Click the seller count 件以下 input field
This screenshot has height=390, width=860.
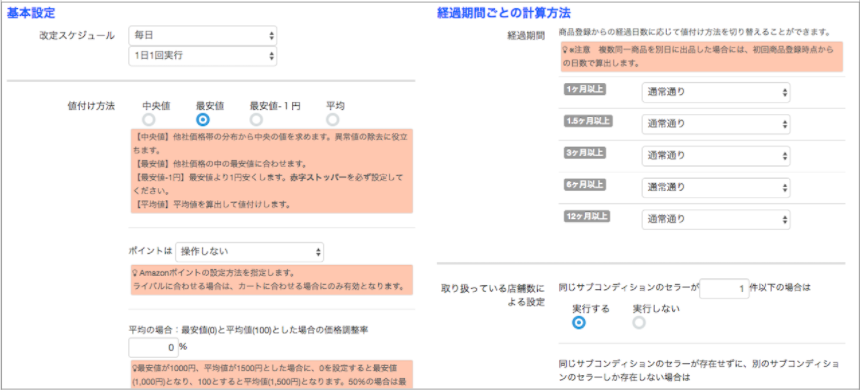tap(725, 289)
